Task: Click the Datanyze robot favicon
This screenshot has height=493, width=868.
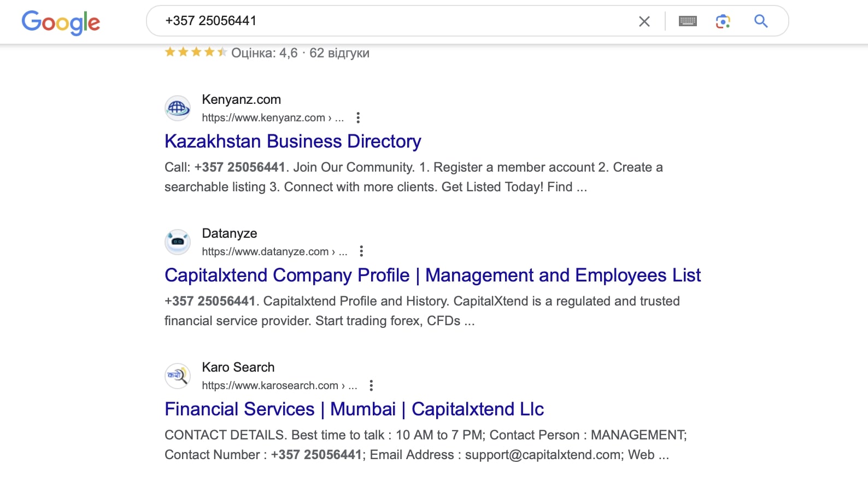Action: (178, 242)
